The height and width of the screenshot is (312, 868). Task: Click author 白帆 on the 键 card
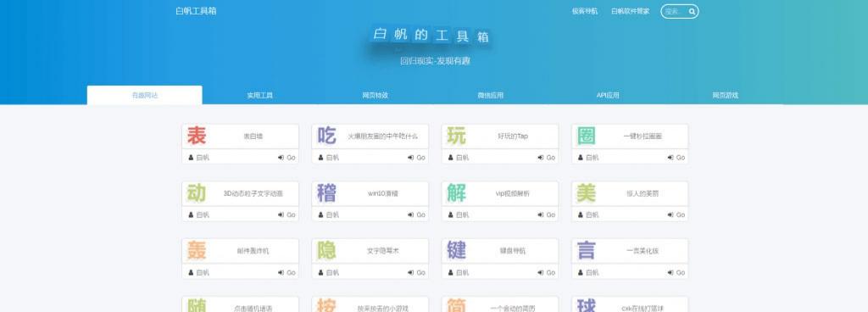click(x=459, y=272)
